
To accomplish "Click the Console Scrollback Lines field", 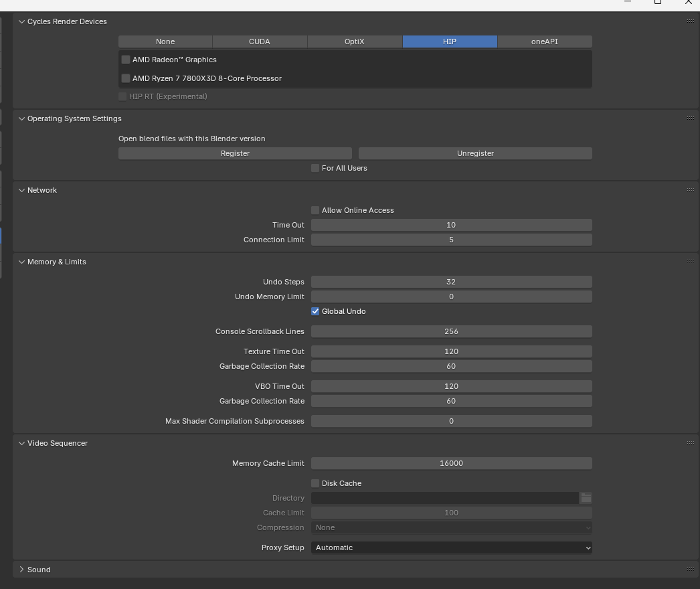I will pyautogui.click(x=451, y=331).
